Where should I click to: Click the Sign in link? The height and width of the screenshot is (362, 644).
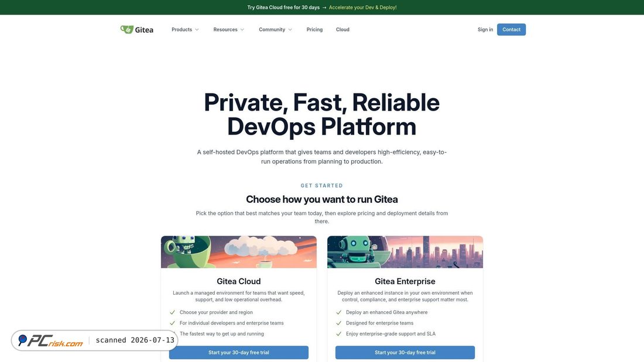tap(485, 30)
